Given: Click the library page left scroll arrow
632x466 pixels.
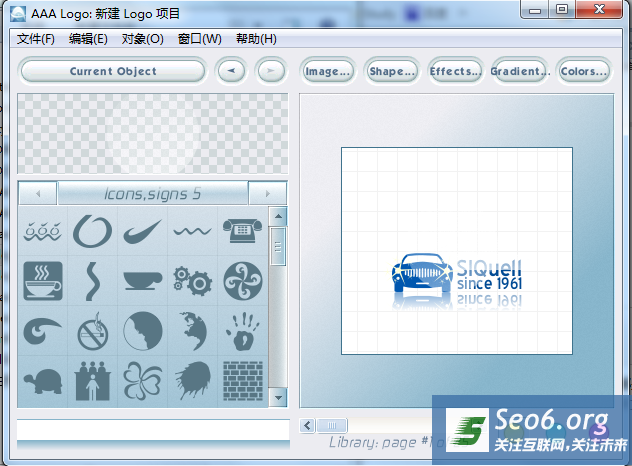Looking at the screenshot, I should [308, 425].
